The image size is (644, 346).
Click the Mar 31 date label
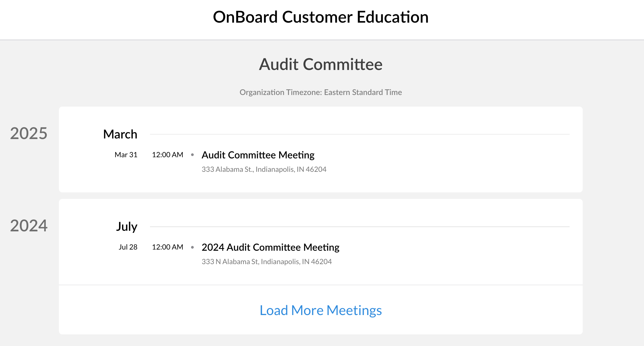pos(126,155)
